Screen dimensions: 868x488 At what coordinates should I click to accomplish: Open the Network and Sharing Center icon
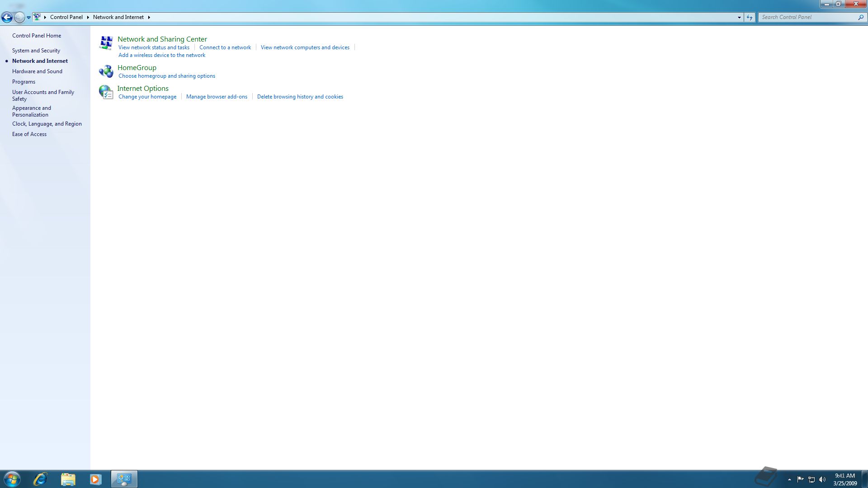pyautogui.click(x=106, y=43)
